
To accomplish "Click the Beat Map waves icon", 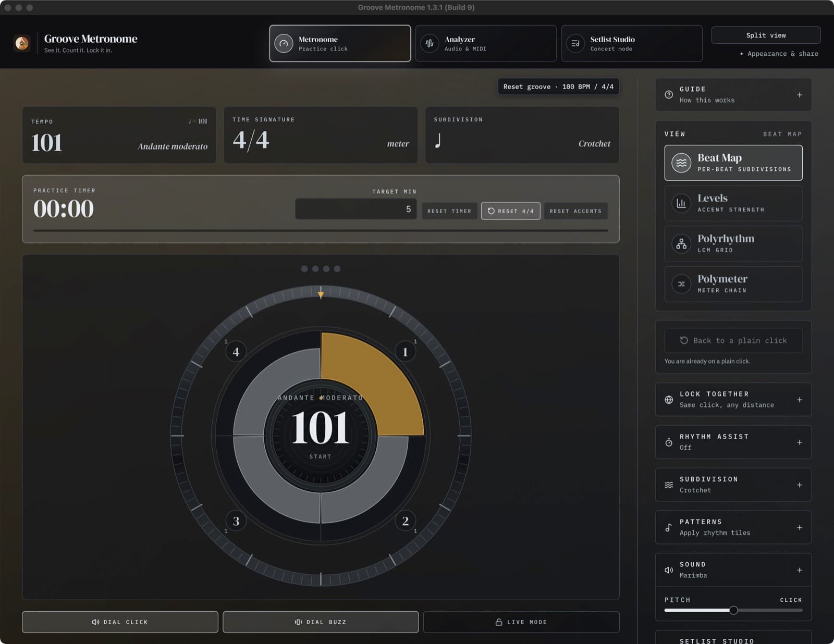I will [x=681, y=163].
